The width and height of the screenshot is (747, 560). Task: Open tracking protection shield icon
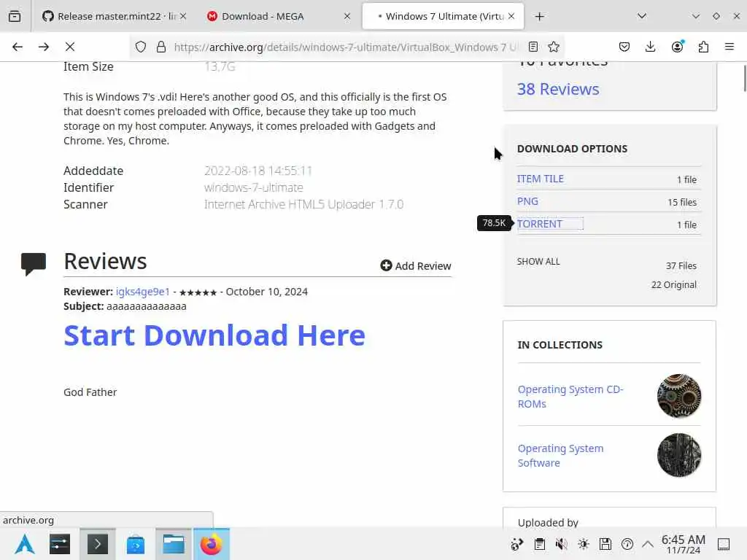pos(141,47)
